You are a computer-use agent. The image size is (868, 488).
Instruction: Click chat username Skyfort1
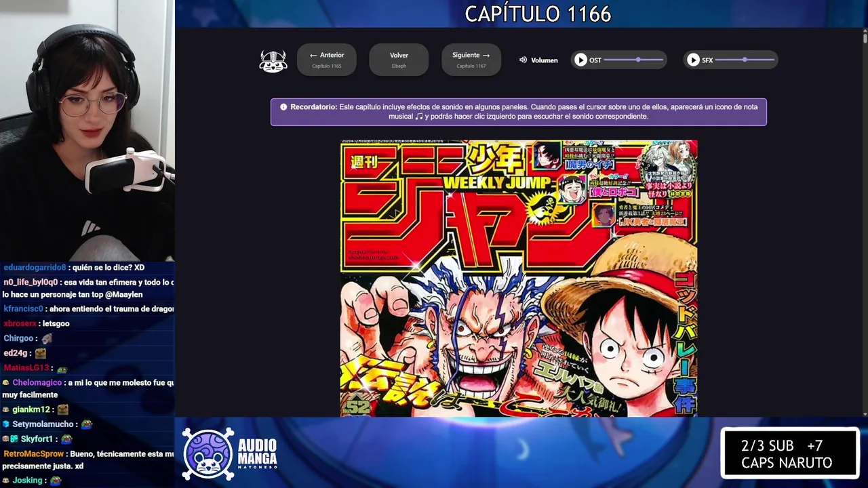coord(37,439)
